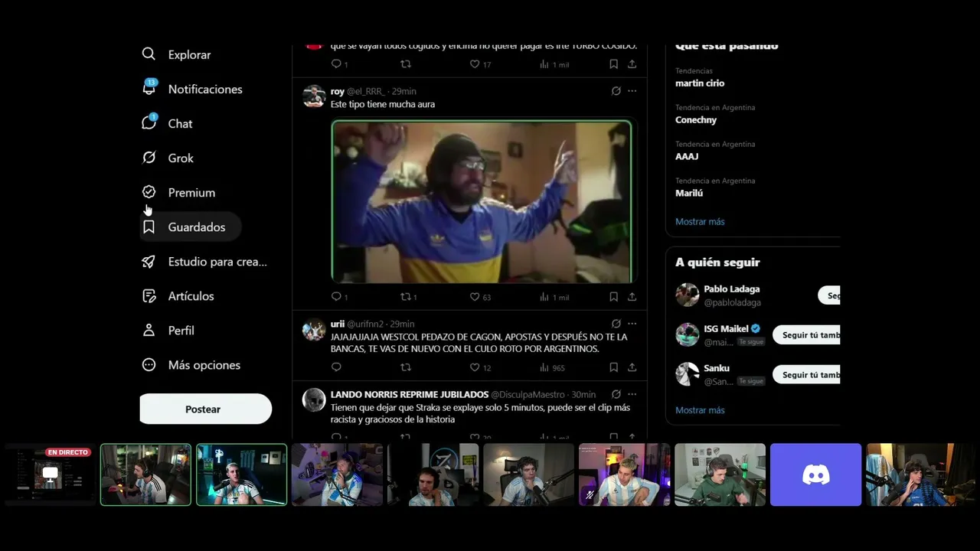Viewport: 980px width, 551px height.
Task: Share the top 'TURBO COGIDO' post
Action: [632, 64]
